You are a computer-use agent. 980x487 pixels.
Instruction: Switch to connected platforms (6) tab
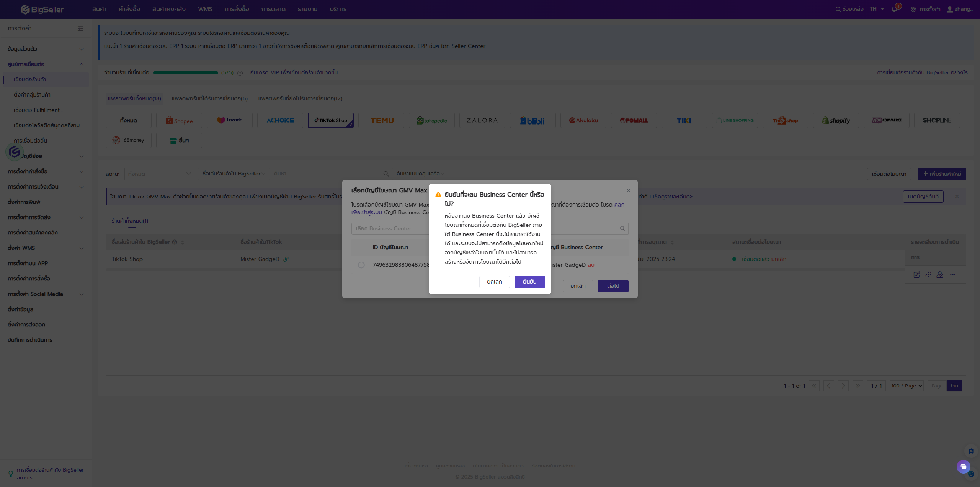[x=209, y=98]
